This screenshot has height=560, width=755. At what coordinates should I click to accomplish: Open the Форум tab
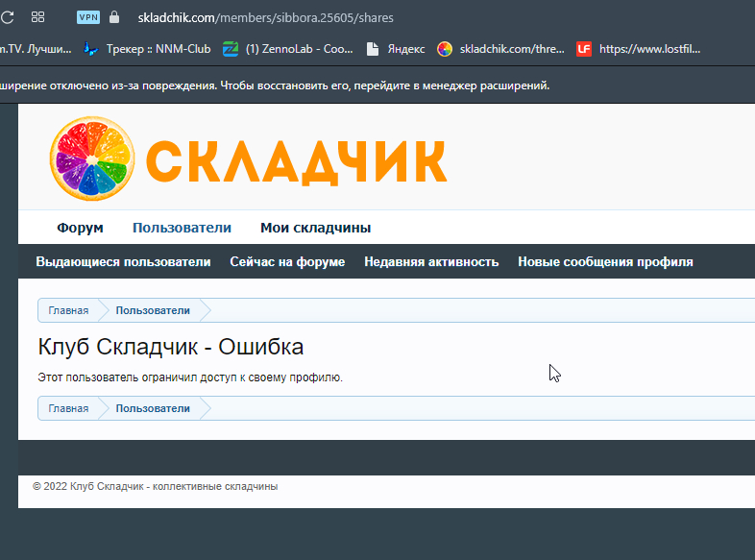click(x=80, y=228)
